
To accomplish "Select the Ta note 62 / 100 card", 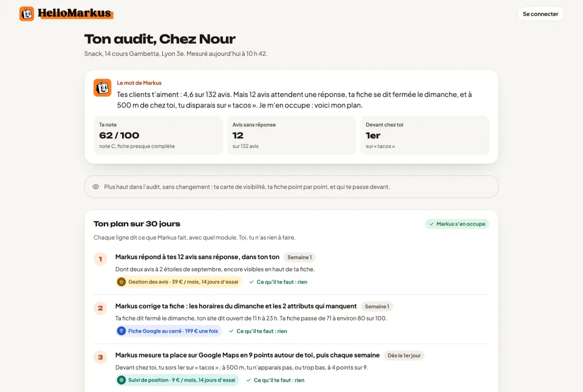I will pyautogui.click(x=158, y=135).
